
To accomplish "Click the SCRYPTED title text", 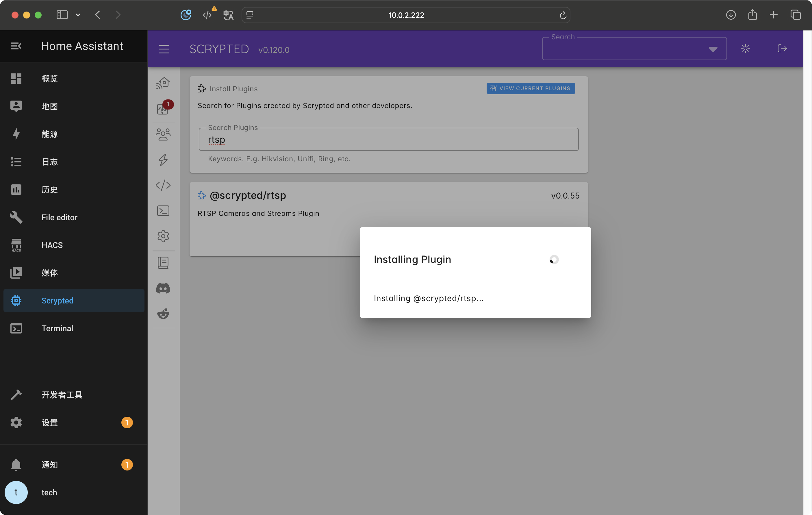I will 219,49.
